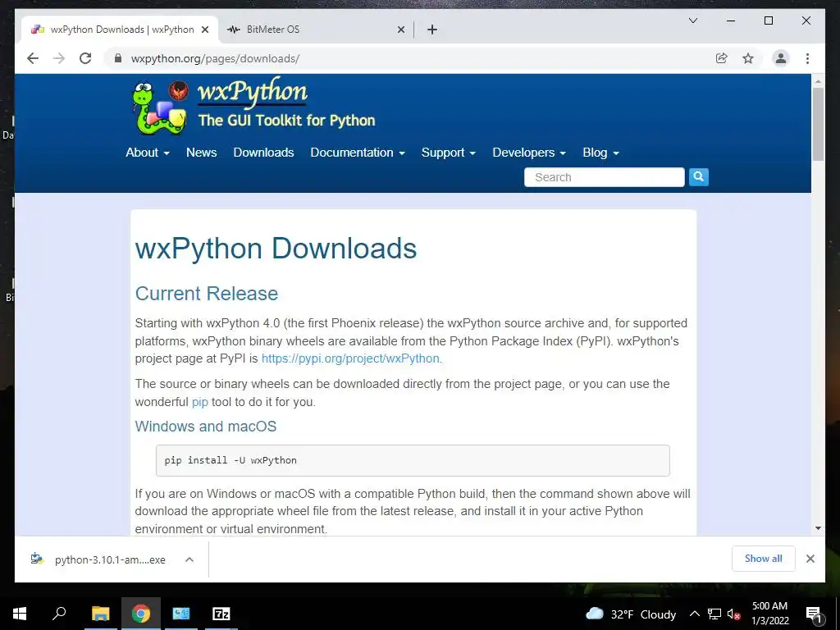Click Show all downloads

coord(764,559)
